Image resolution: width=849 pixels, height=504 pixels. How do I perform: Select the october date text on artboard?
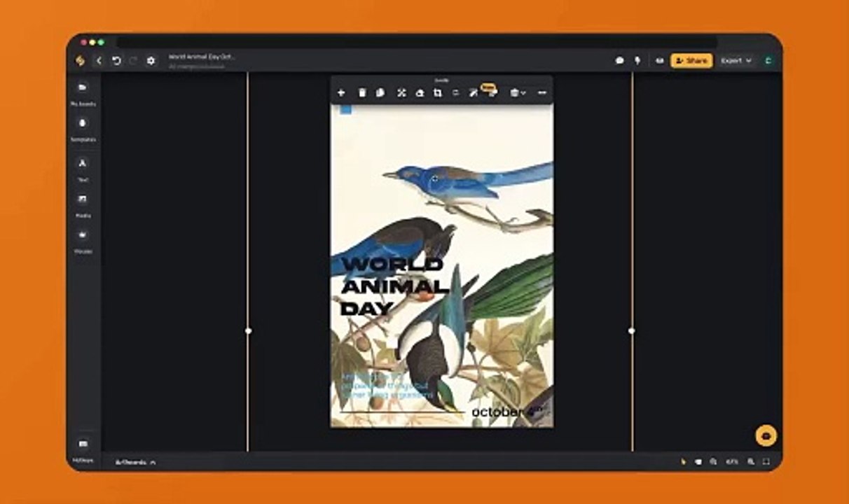(506, 412)
